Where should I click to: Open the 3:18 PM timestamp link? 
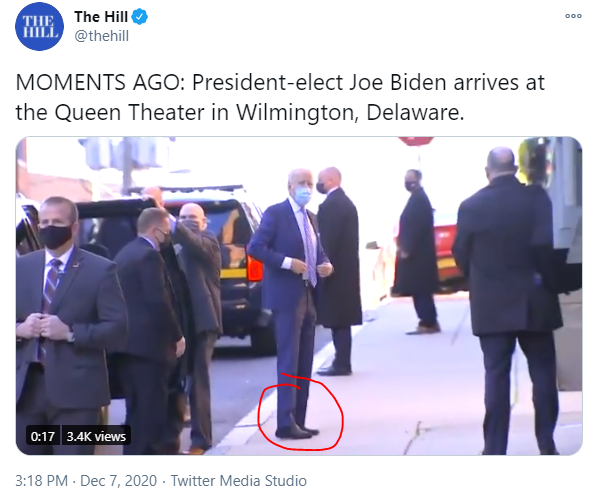click(42, 481)
